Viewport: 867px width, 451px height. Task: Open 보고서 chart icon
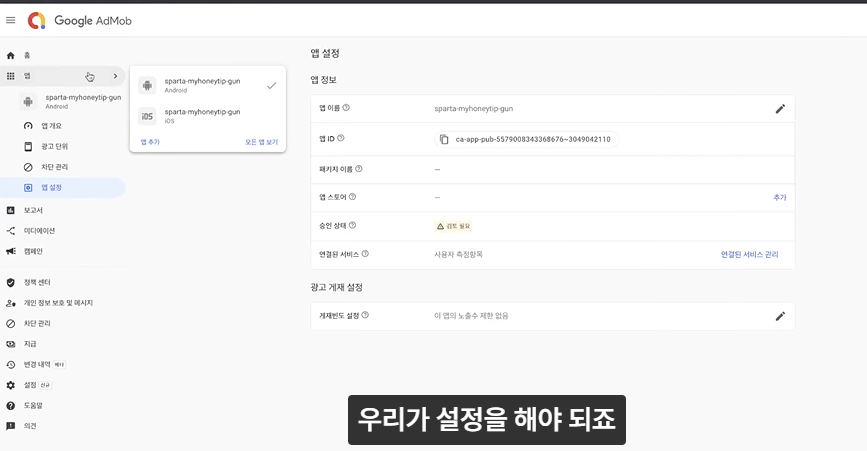11,210
